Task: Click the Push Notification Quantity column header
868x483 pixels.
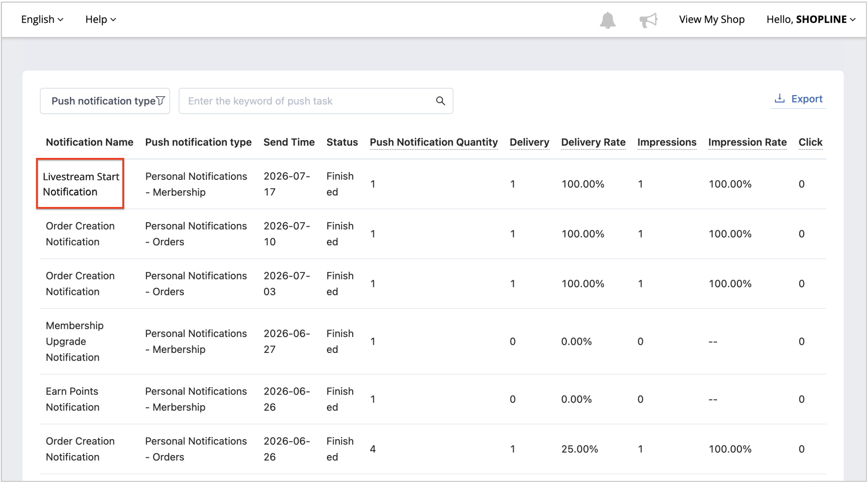Action: tap(434, 142)
